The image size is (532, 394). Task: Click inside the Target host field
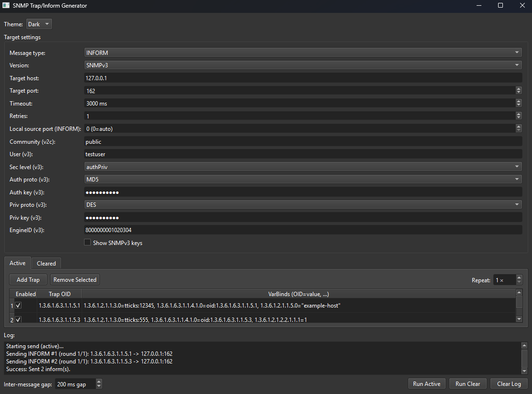[x=239, y=77]
